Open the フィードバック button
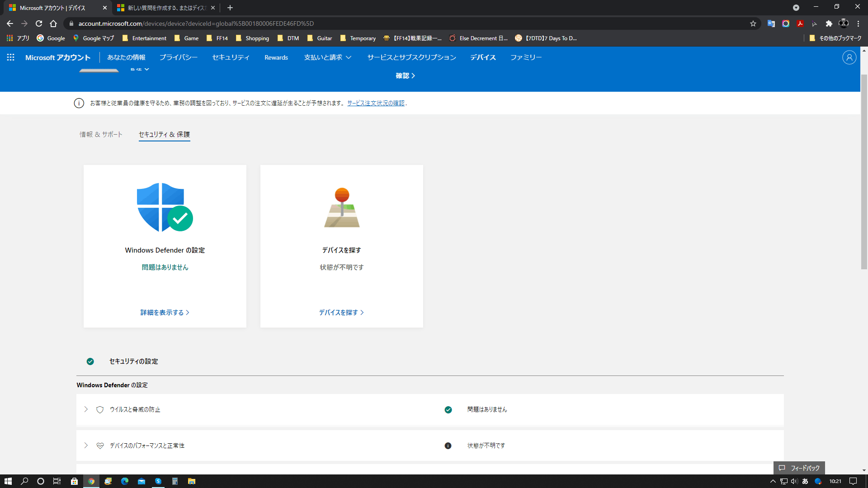868x488 pixels. point(799,468)
